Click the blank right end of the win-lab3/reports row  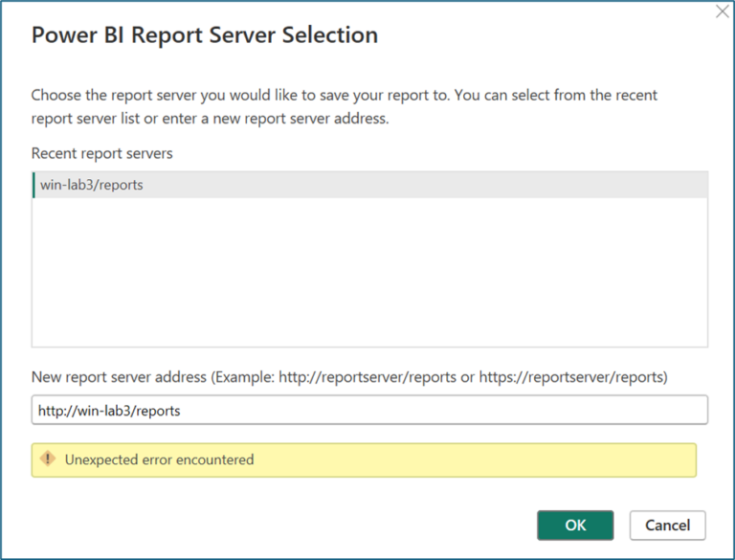click(x=574, y=185)
